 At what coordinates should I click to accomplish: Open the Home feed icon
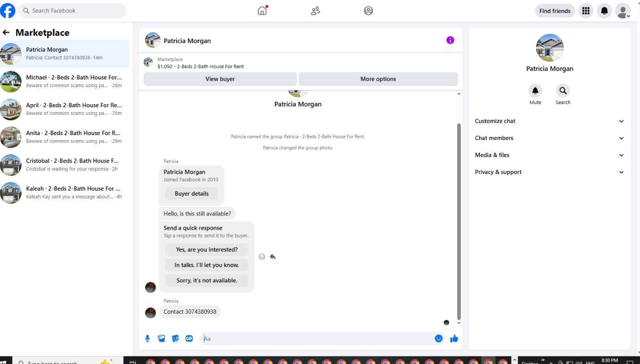(262, 11)
